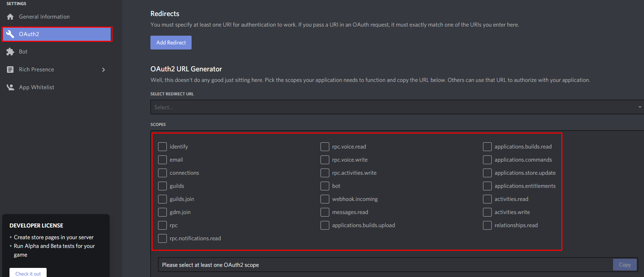Go to General Information settings
Viewport: 644px width, 277px height.
point(44,17)
